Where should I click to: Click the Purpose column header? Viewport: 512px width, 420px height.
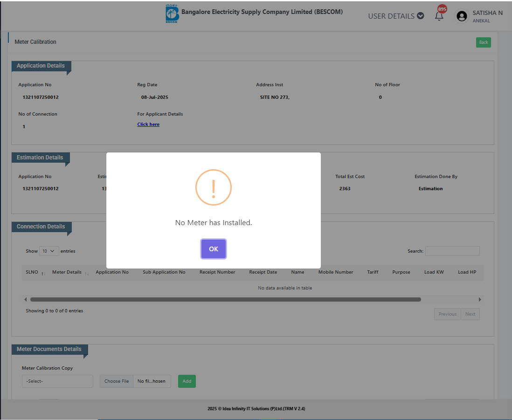[x=401, y=272]
